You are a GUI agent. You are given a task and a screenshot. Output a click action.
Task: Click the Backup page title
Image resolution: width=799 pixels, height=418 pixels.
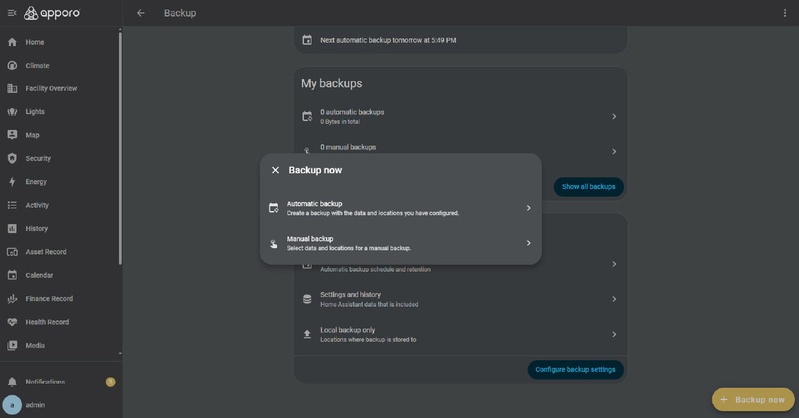coord(180,13)
